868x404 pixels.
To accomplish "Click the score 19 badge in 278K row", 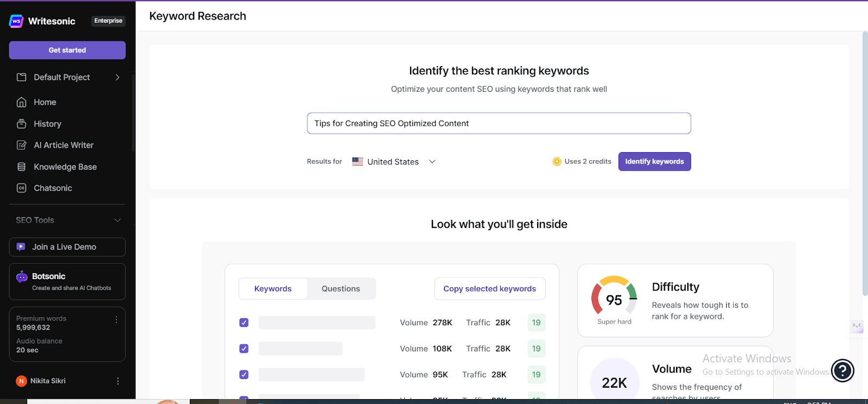I will pyautogui.click(x=537, y=323).
